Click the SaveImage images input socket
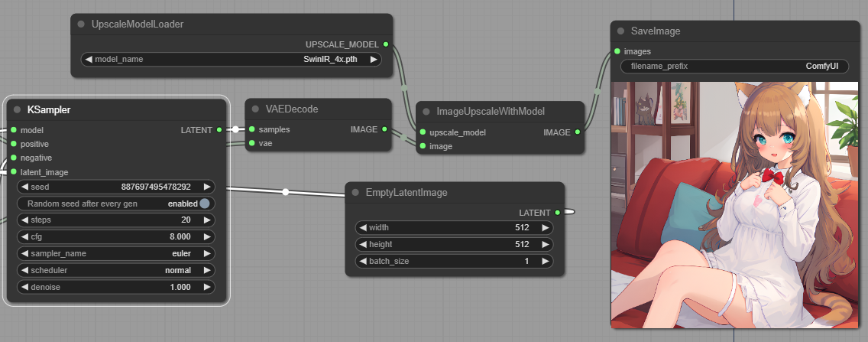 pyautogui.click(x=617, y=52)
